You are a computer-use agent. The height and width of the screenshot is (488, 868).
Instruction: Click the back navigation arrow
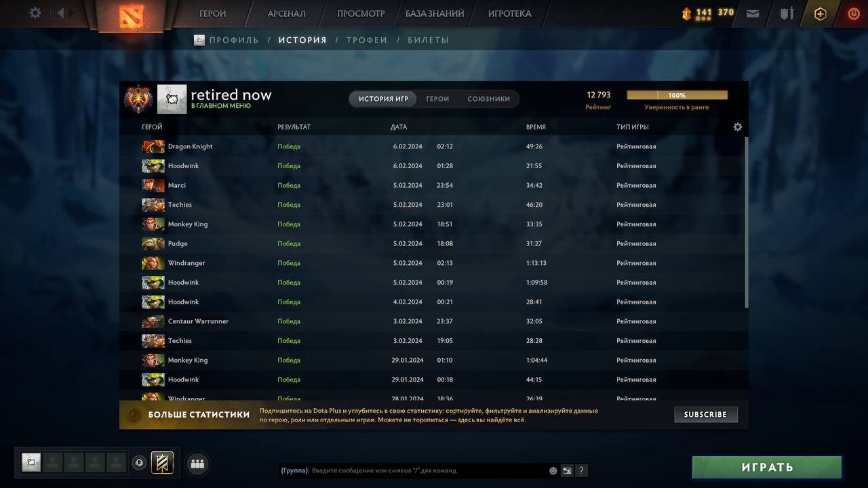pyautogui.click(x=61, y=13)
